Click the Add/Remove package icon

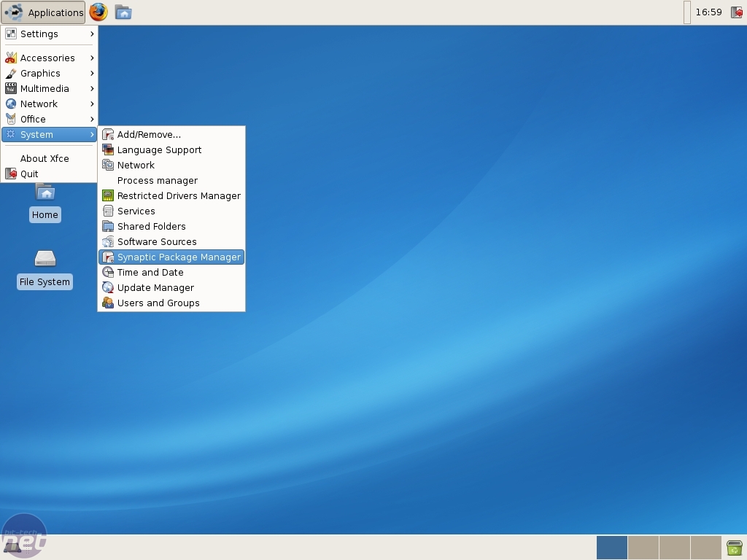tap(108, 135)
